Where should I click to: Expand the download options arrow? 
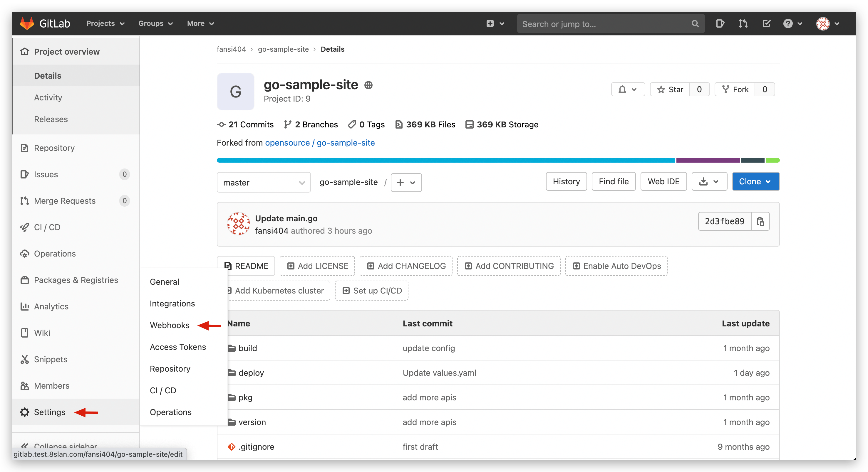coord(715,181)
